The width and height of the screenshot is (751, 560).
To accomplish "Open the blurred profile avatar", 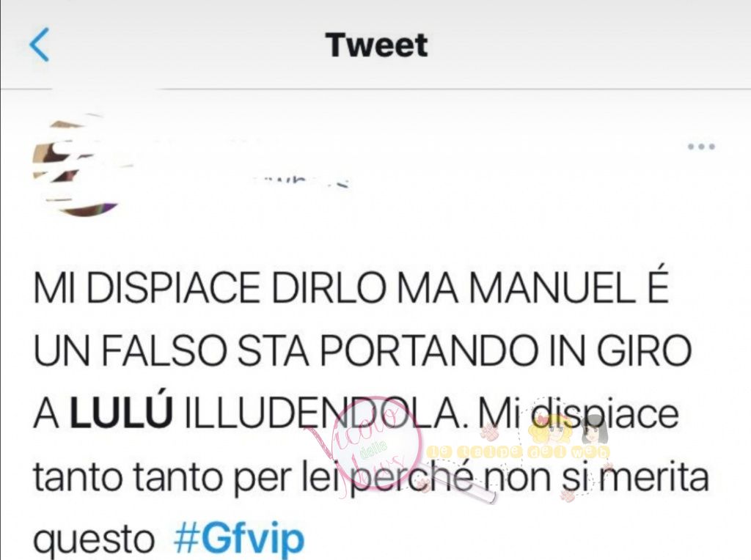I will [76, 165].
